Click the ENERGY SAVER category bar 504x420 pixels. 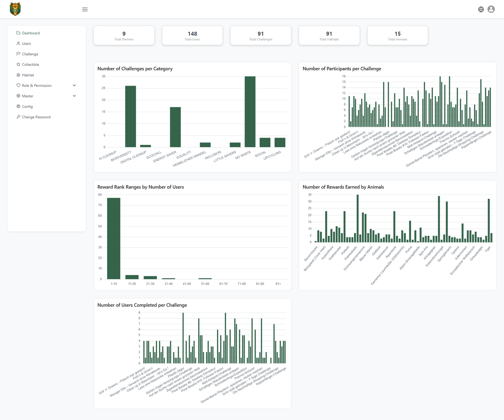tap(175, 127)
